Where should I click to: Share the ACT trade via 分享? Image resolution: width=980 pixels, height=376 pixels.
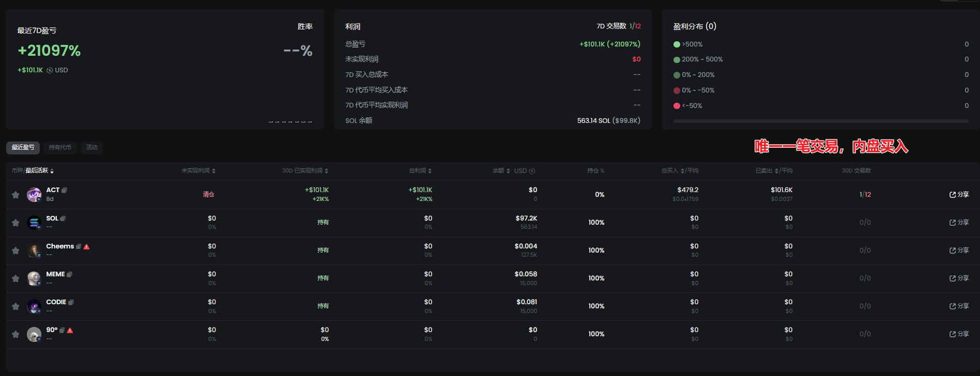959,195
